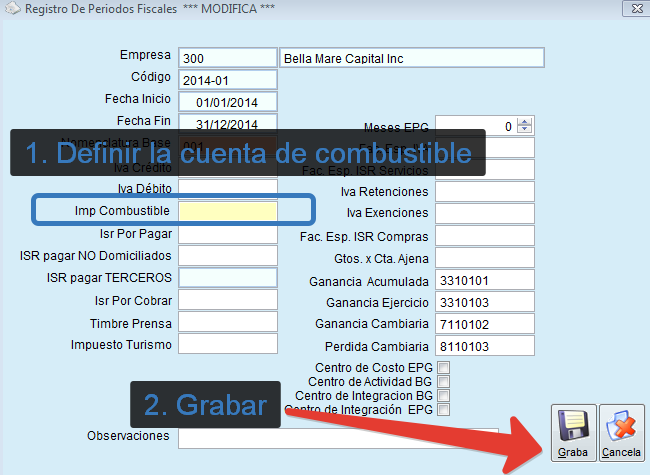Viewport: 650px width, 475px height.
Task: Decrease Meses EPG with down arrow
Action: [x=525, y=131]
